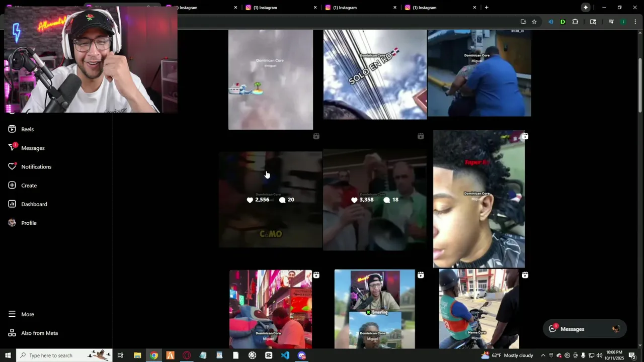Open the Notifications heart icon

[x=12, y=166]
